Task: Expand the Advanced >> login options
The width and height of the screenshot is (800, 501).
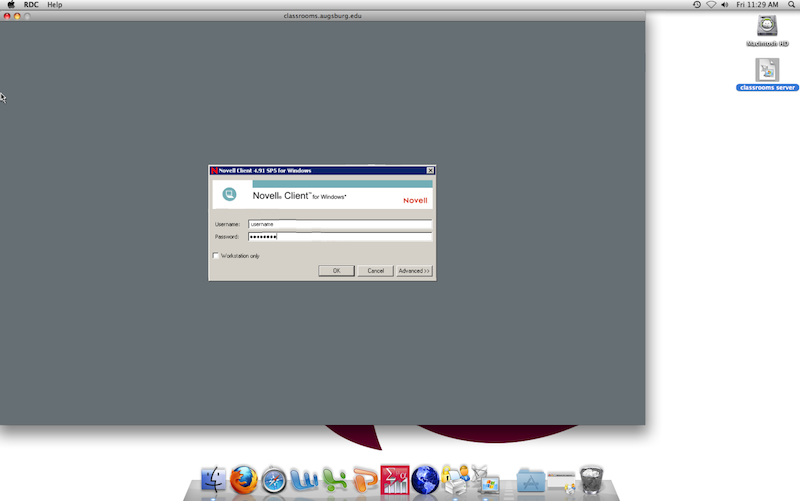Action: [413, 271]
